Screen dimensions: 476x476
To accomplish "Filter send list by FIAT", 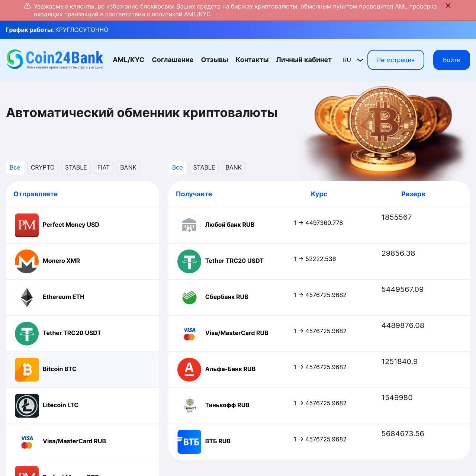I will 103,167.
